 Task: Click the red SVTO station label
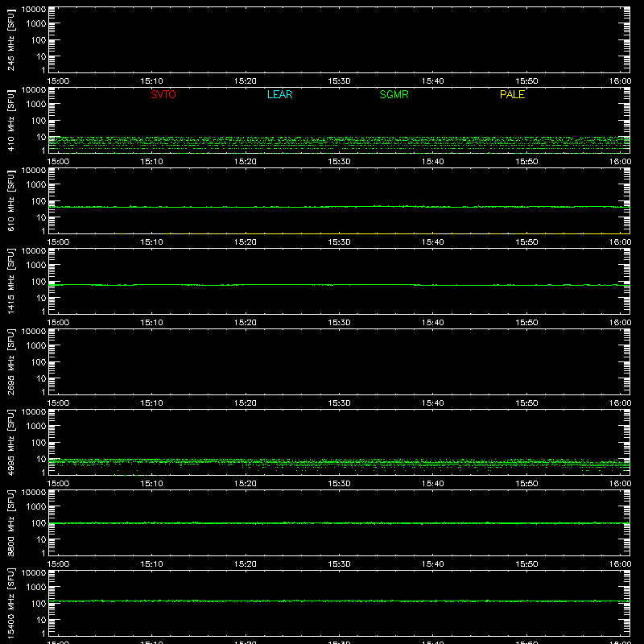click(x=163, y=94)
